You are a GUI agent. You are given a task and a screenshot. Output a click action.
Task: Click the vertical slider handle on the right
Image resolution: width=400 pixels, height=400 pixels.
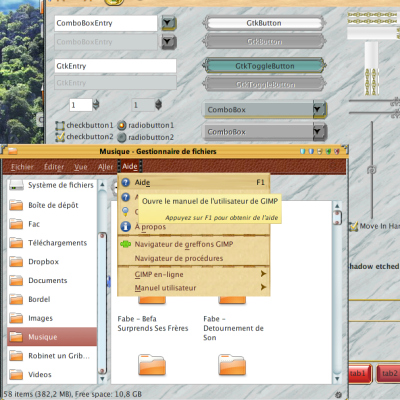tap(372, 170)
